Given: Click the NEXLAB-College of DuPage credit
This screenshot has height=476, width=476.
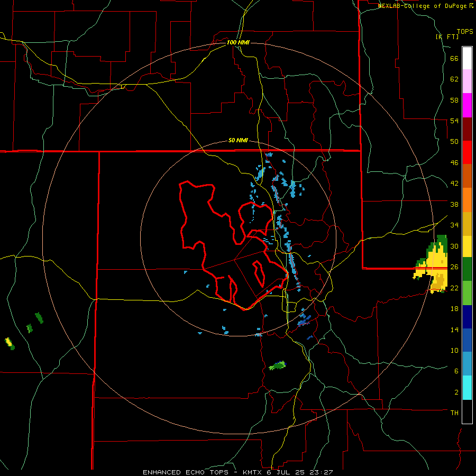Looking at the screenshot, I should 425,6.
